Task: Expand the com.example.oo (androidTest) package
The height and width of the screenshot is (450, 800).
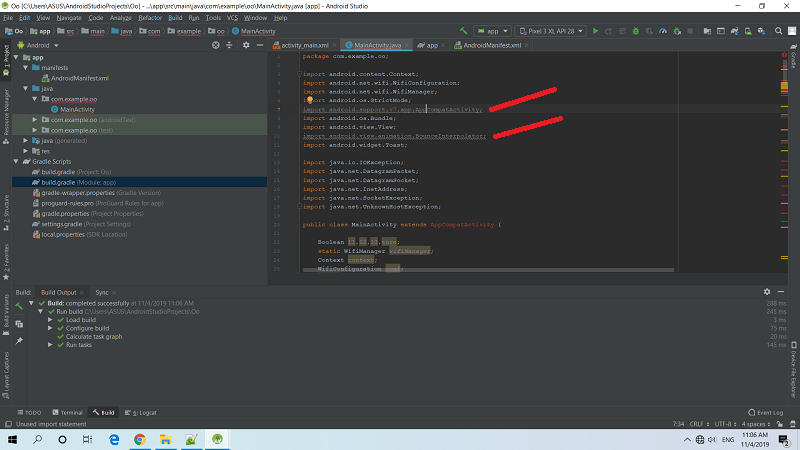Action: point(35,119)
